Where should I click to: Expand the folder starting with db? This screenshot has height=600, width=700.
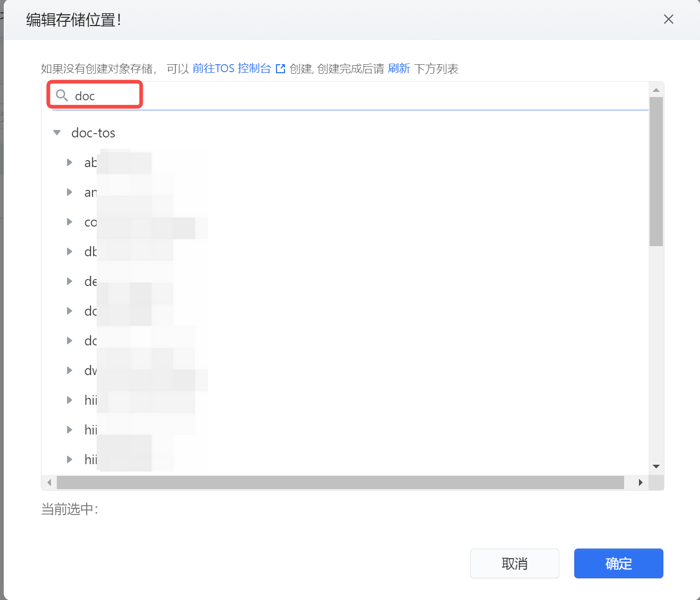click(70, 251)
